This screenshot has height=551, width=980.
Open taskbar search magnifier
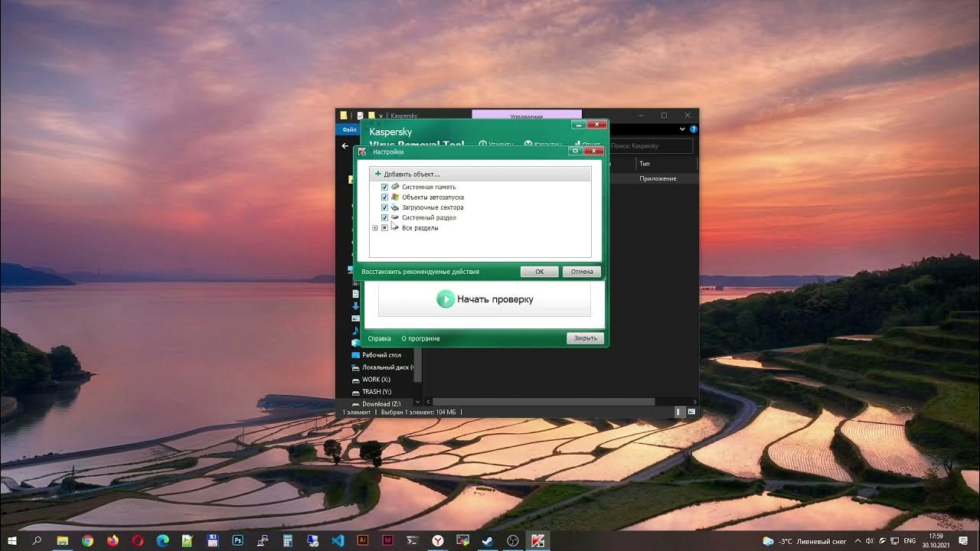[37, 540]
